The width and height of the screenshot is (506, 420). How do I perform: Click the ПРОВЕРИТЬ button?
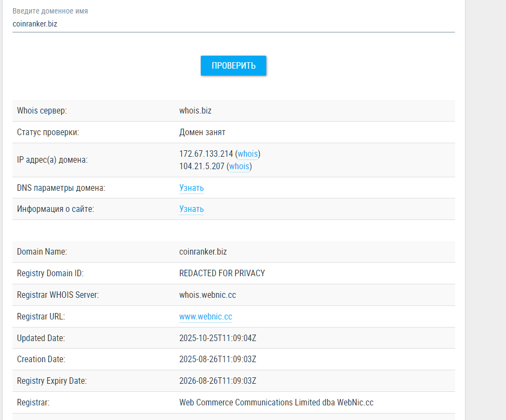point(233,65)
